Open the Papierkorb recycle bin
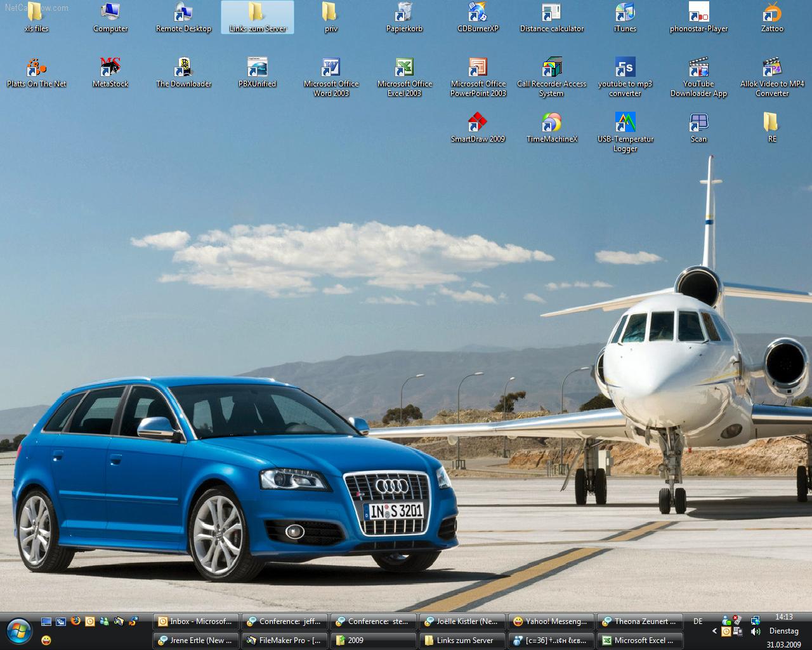Image resolution: width=812 pixels, height=650 pixels. coord(404,13)
